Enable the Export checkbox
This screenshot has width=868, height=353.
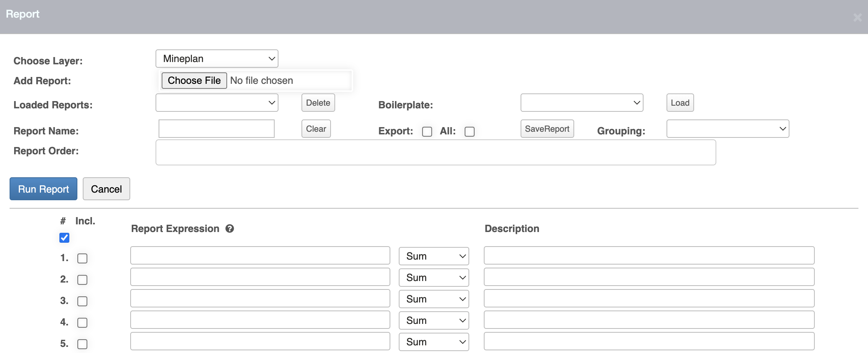[x=427, y=132]
